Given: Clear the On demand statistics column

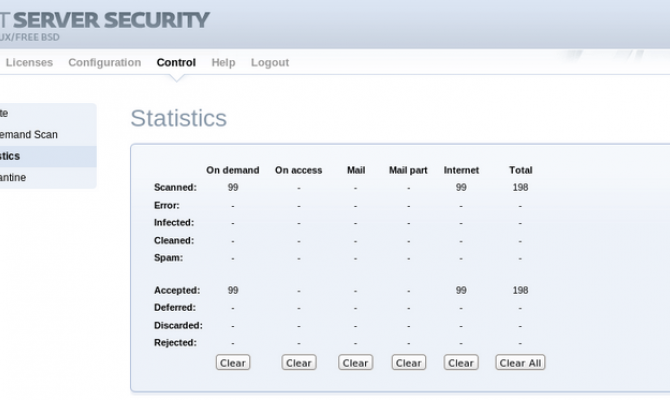Looking at the screenshot, I should point(233,363).
